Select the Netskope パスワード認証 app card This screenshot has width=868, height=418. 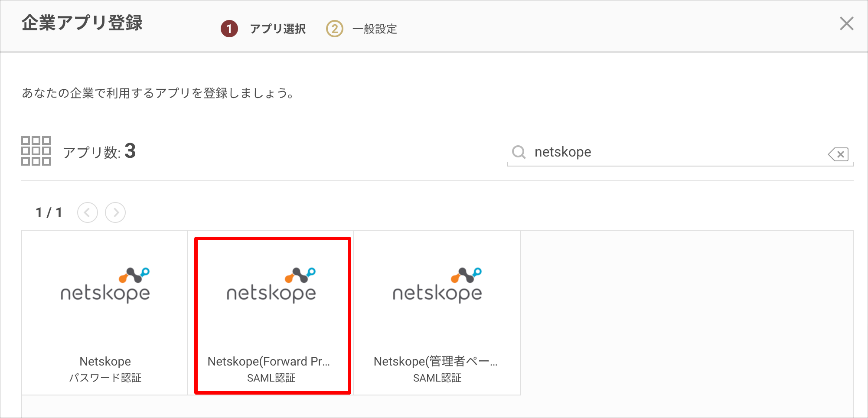pyautogui.click(x=105, y=313)
